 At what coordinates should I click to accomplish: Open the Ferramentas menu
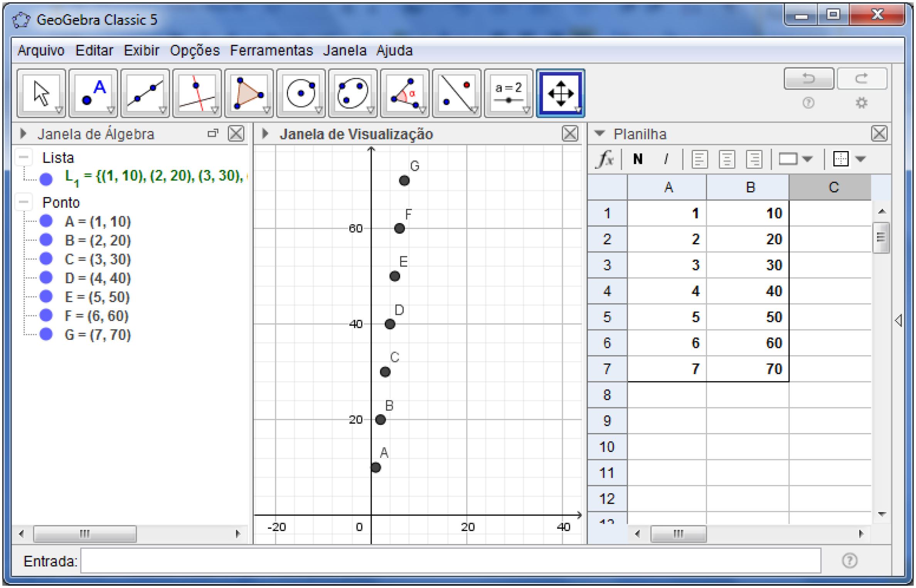point(271,50)
